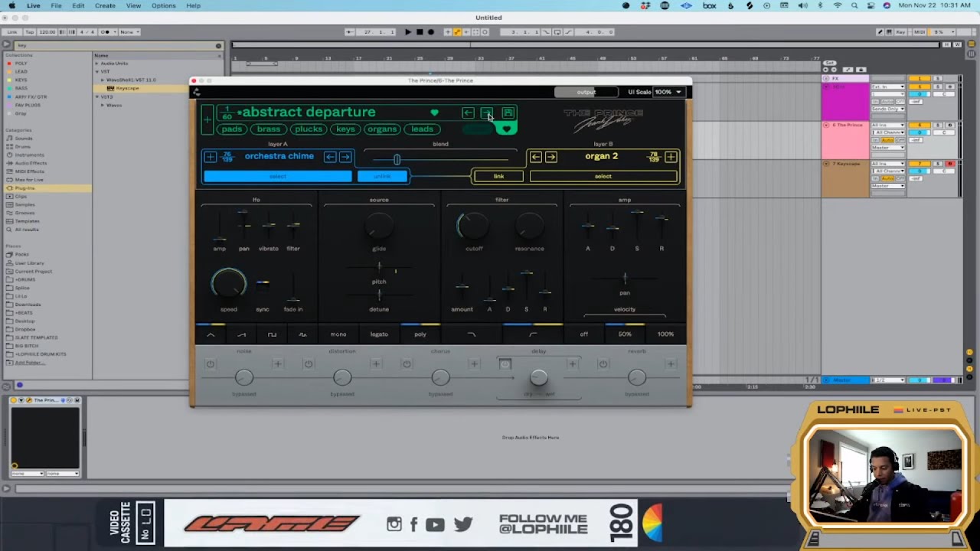The image size is (980, 551).
Task: Click layer A blue select button
Action: pos(278,177)
